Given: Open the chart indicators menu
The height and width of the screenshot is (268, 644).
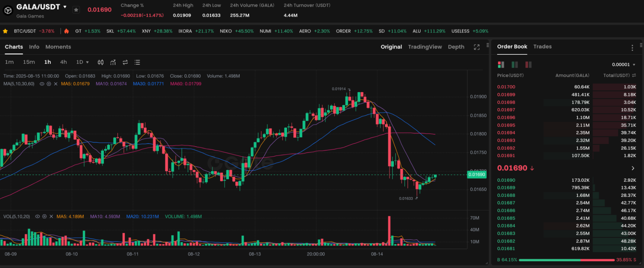Looking at the screenshot, I should coord(113,62).
